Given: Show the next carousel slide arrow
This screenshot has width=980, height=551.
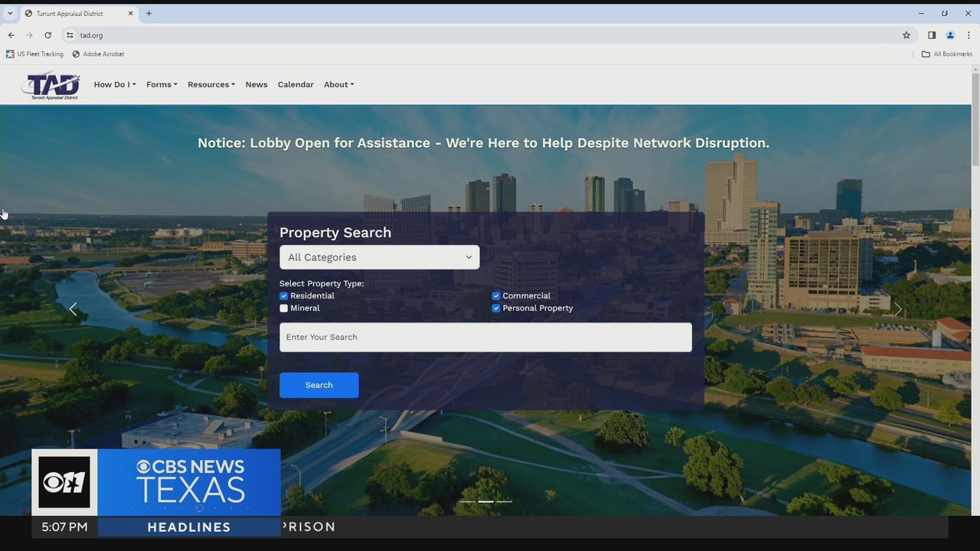Looking at the screenshot, I should (x=898, y=310).
